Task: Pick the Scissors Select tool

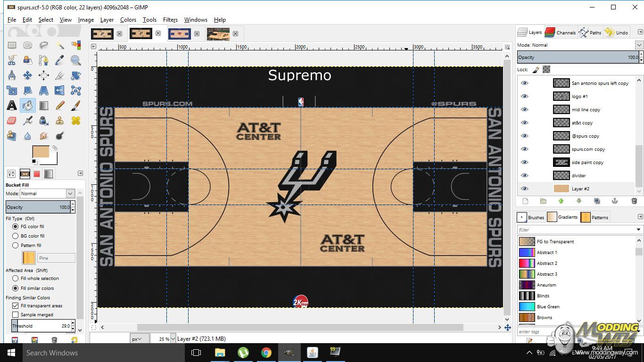Action: pyautogui.click(x=12, y=60)
